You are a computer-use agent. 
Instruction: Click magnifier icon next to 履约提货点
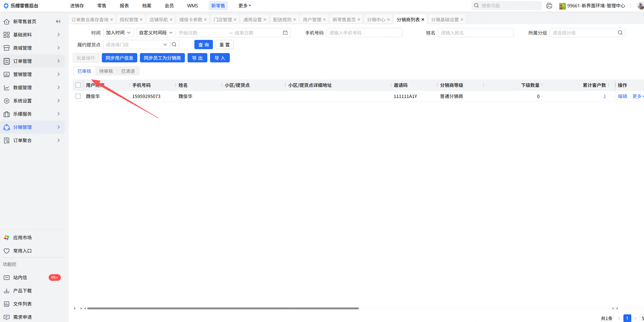click(174, 45)
